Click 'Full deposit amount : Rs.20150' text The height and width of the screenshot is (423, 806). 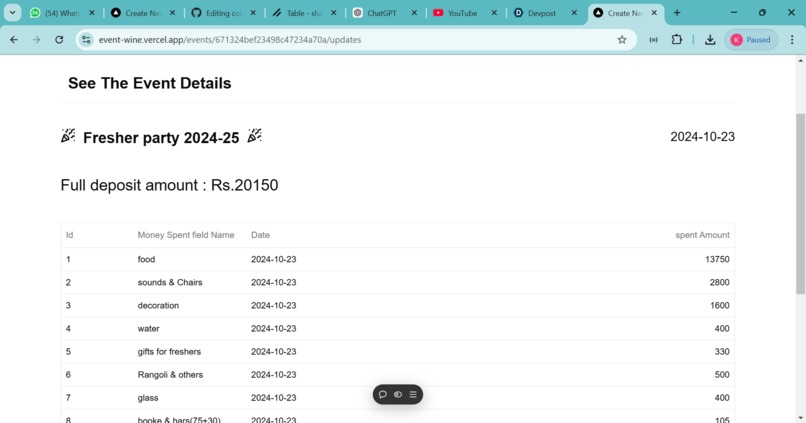point(169,185)
